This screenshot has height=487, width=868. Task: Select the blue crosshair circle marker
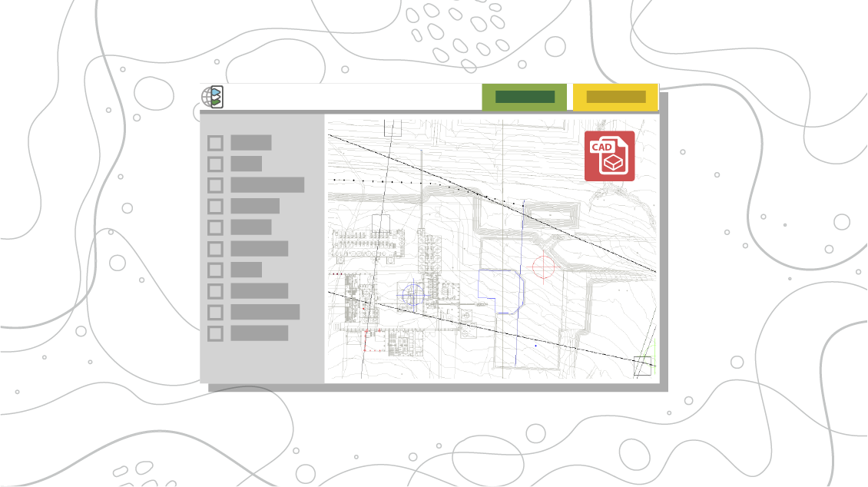[412, 294]
